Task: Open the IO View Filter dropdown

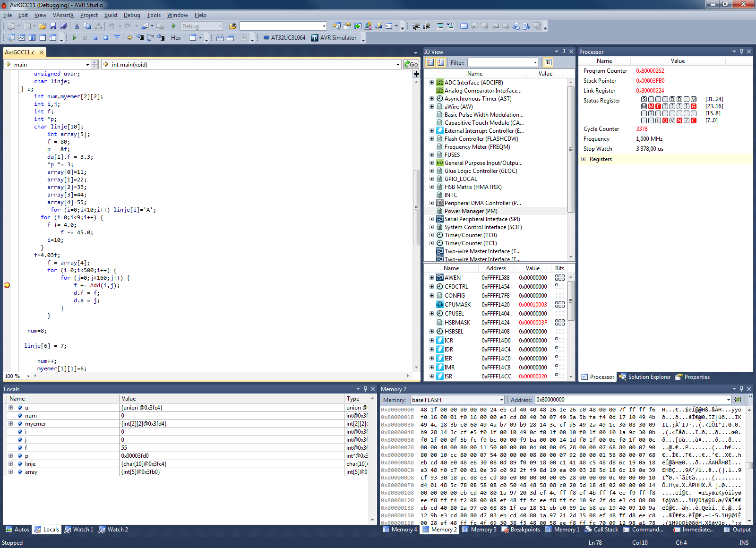Action: (535, 62)
